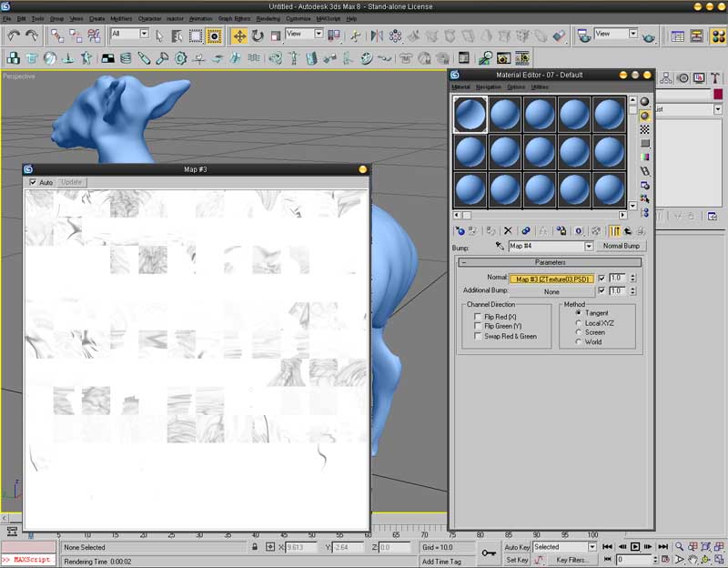Open Utilities menu in Material Editor

coord(540,86)
